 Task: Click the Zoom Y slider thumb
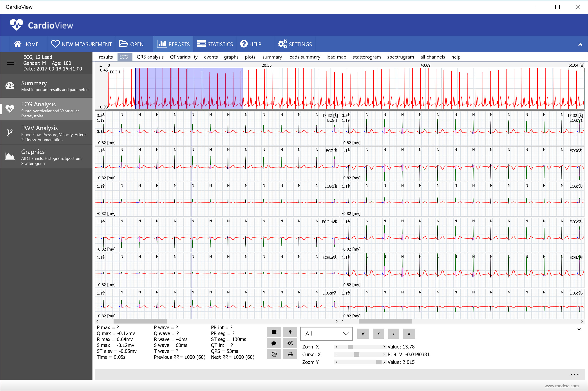coord(379,362)
